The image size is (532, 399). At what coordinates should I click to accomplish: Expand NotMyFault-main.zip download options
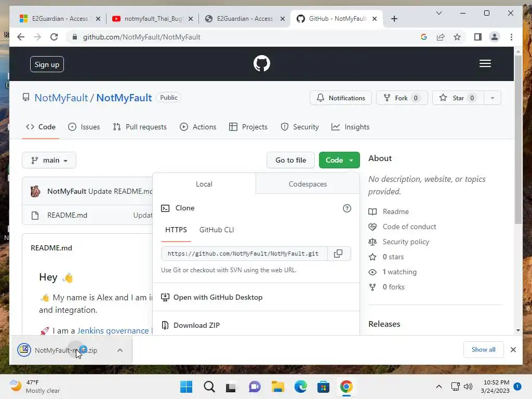click(x=120, y=350)
